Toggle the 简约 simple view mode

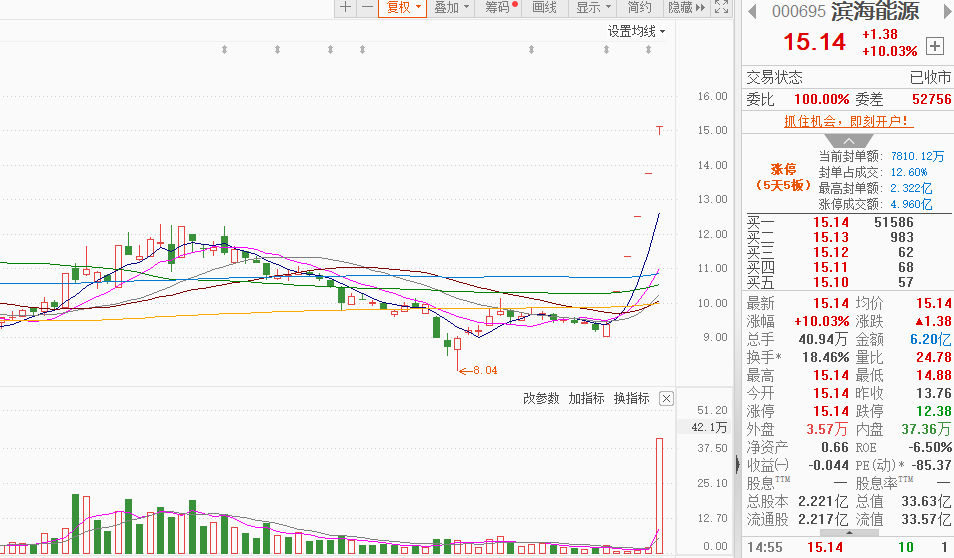click(x=640, y=8)
